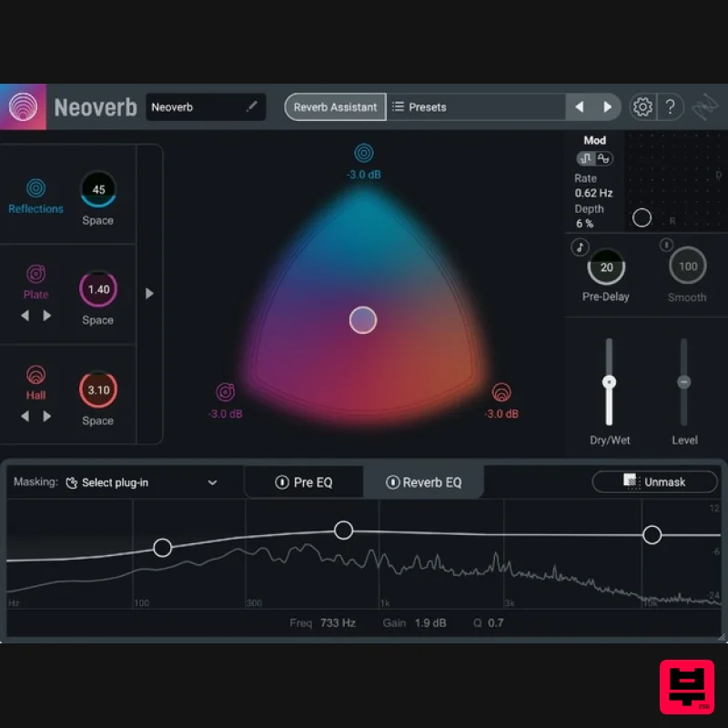Click the next preset arrow
The width and height of the screenshot is (728, 728).
(x=608, y=106)
